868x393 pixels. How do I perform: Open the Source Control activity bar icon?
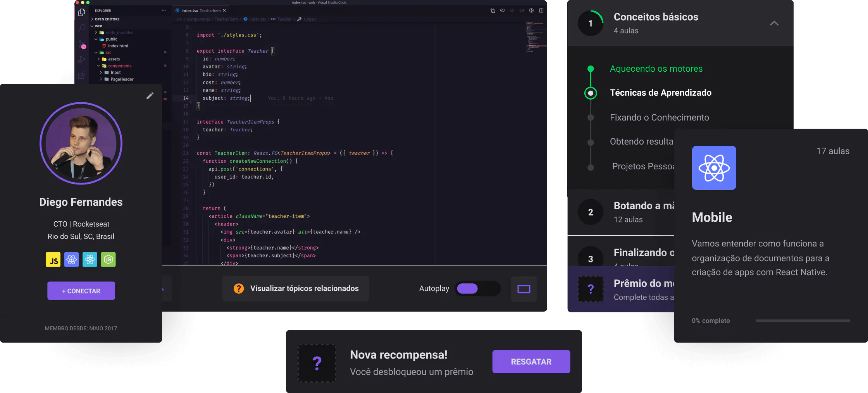[x=82, y=44]
